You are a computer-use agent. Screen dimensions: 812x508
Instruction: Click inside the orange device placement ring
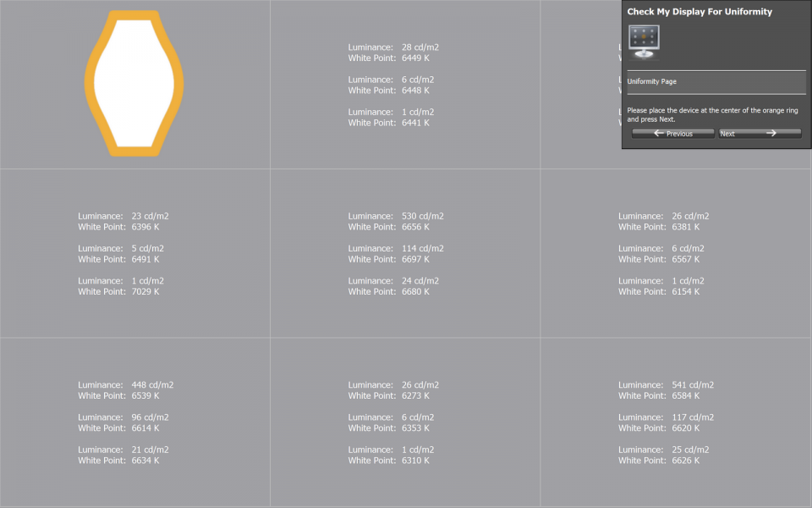tap(134, 82)
